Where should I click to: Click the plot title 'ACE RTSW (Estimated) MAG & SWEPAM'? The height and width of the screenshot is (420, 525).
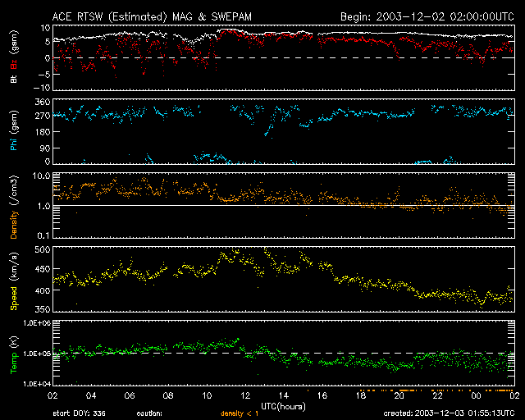(152, 16)
